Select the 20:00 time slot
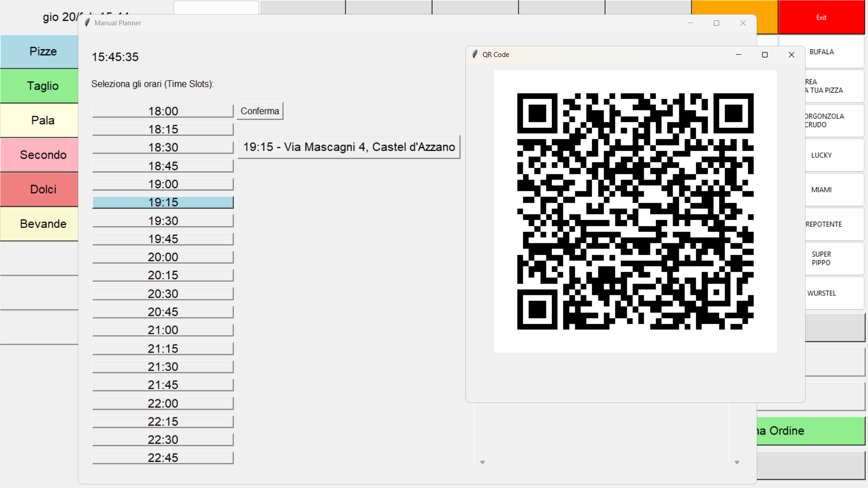The height and width of the screenshot is (488, 868). tap(163, 257)
